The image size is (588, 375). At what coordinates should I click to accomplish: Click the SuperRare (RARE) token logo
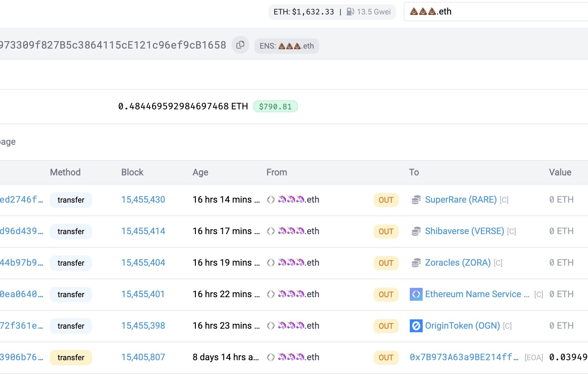tap(416, 199)
